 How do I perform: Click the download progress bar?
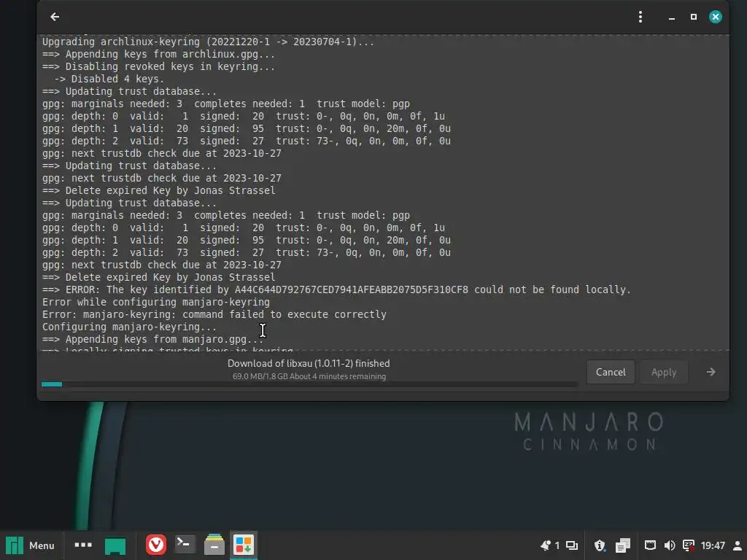tap(309, 384)
